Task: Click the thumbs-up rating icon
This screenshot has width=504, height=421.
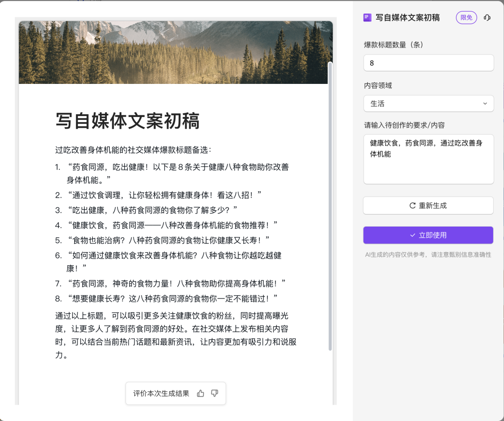Action: (x=200, y=393)
